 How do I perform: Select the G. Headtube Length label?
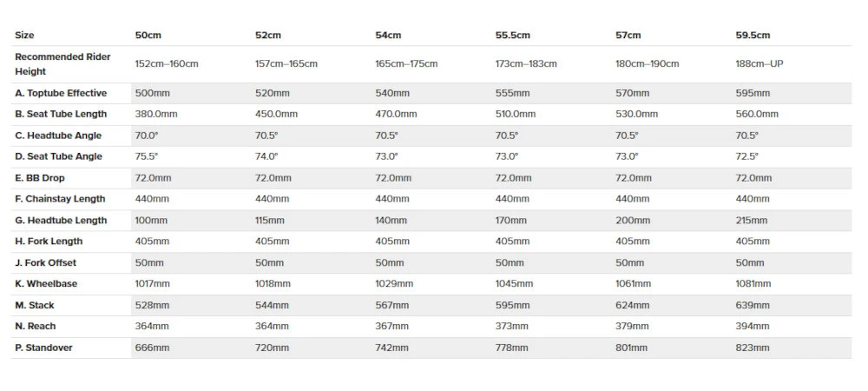pos(61,221)
